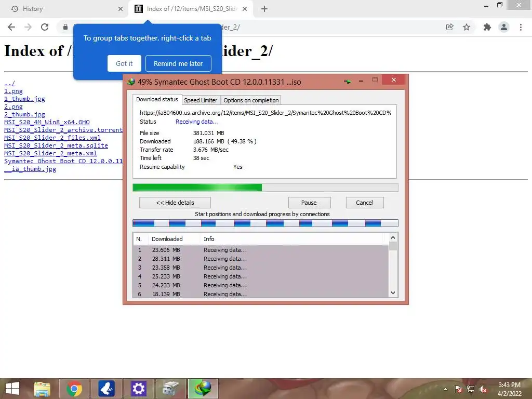Select connection row 2 with 28.311 MB
The width and height of the screenshot is (532, 399).
pyautogui.click(x=261, y=259)
